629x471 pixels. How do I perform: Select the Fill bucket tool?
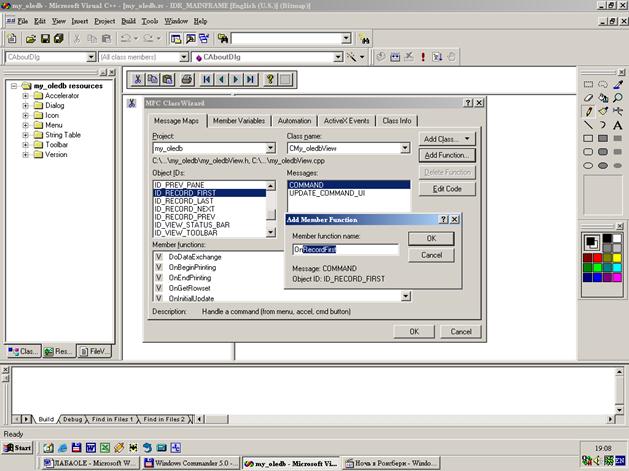603,98
